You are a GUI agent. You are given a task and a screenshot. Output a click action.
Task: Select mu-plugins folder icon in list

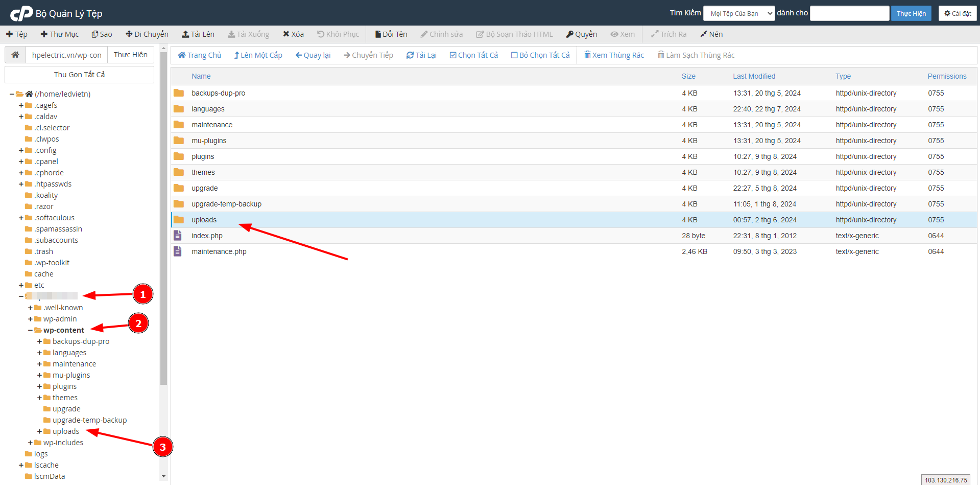pyautogui.click(x=179, y=141)
